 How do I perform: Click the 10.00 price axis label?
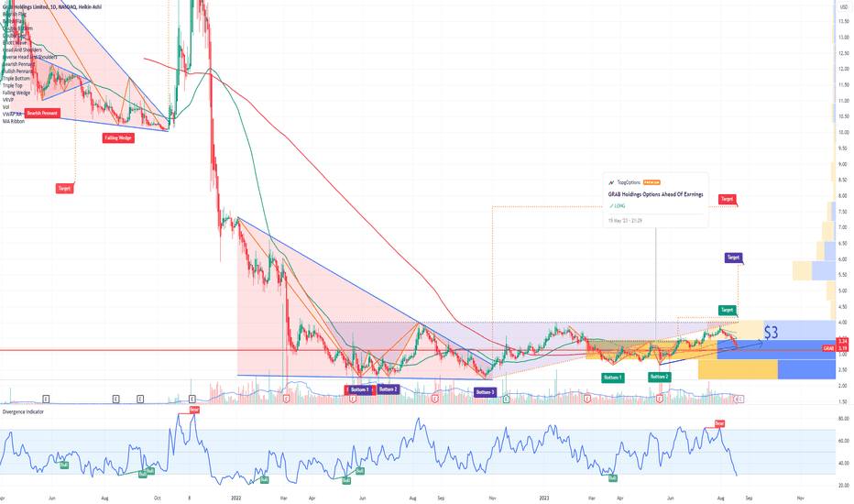tap(843, 132)
